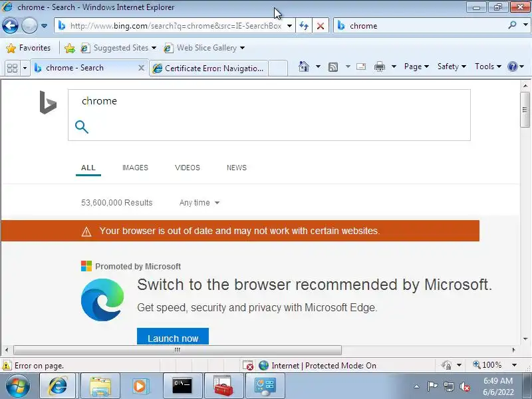Open the Safety menu
This screenshot has width=532, height=399.
click(x=452, y=66)
